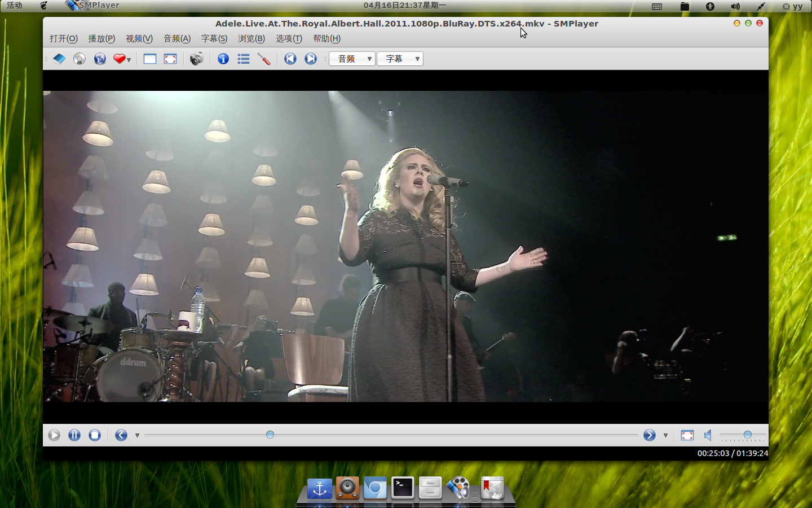Mute audio with the speaker icon
The height and width of the screenshot is (508, 812).
(x=708, y=435)
